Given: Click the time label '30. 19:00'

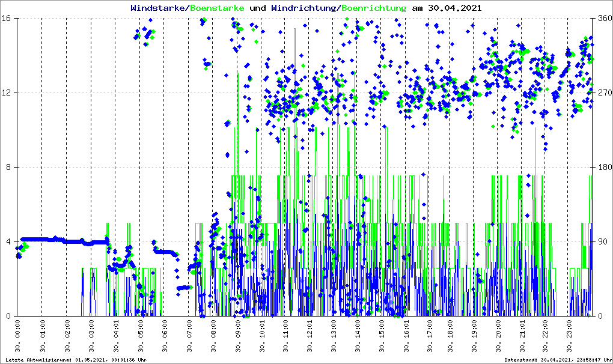Looking at the screenshot, I should 474,336.
